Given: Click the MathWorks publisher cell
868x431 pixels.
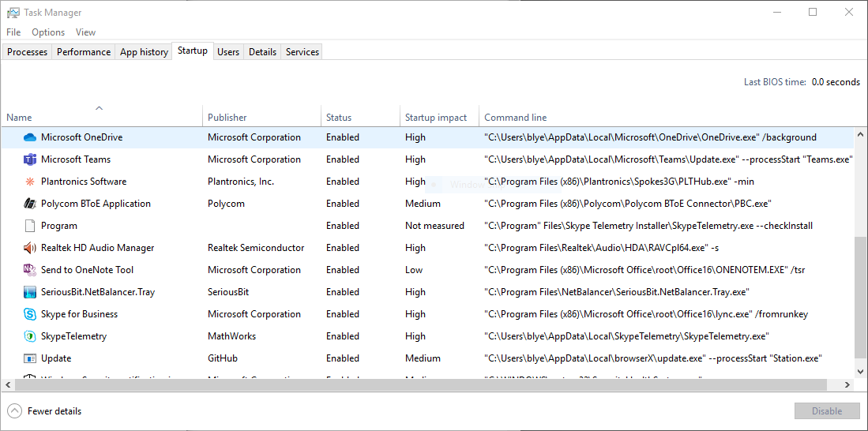Looking at the screenshot, I should pyautogui.click(x=232, y=336).
